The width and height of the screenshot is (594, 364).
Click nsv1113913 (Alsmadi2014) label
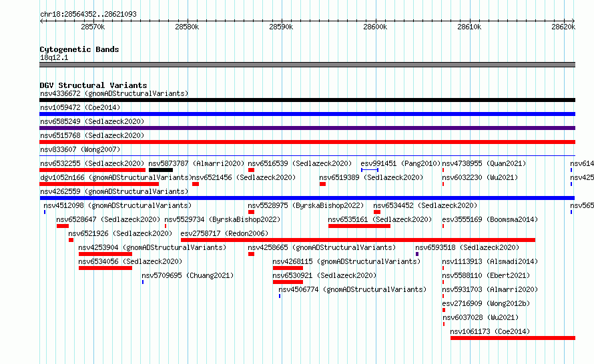coord(490,261)
